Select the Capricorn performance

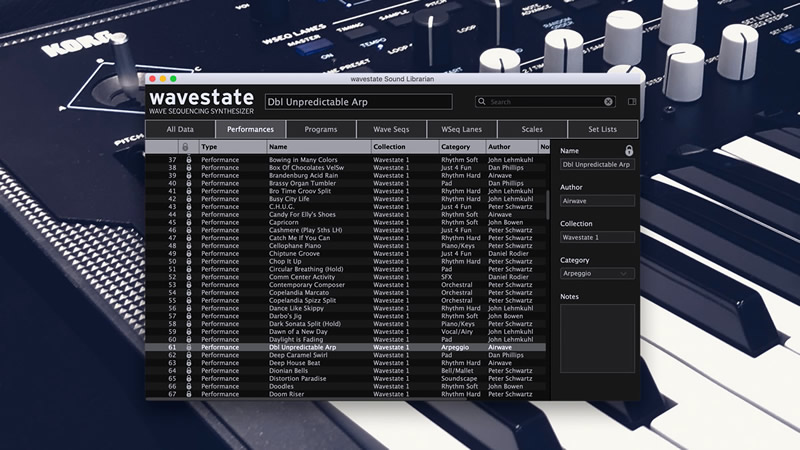[x=345, y=222]
